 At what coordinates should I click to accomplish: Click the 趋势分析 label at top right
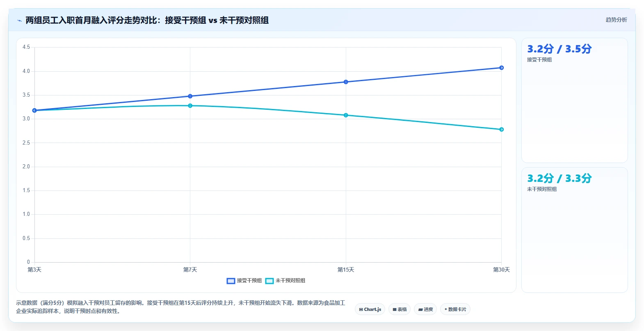point(616,20)
